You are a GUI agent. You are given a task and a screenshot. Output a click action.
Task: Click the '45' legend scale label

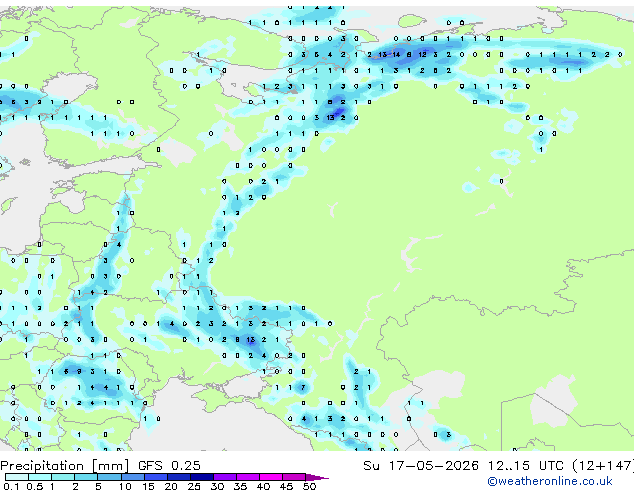click(x=286, y=486)
